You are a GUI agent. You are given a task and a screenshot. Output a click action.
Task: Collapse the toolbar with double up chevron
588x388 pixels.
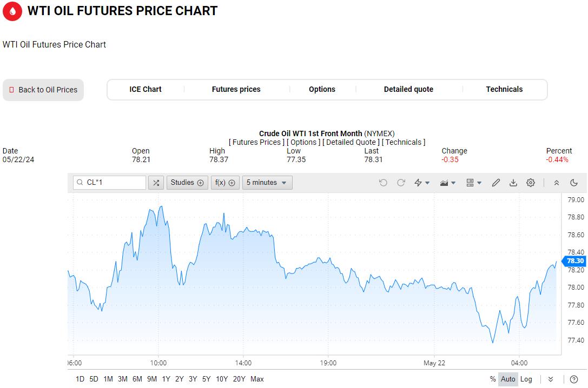coord(557,183)
